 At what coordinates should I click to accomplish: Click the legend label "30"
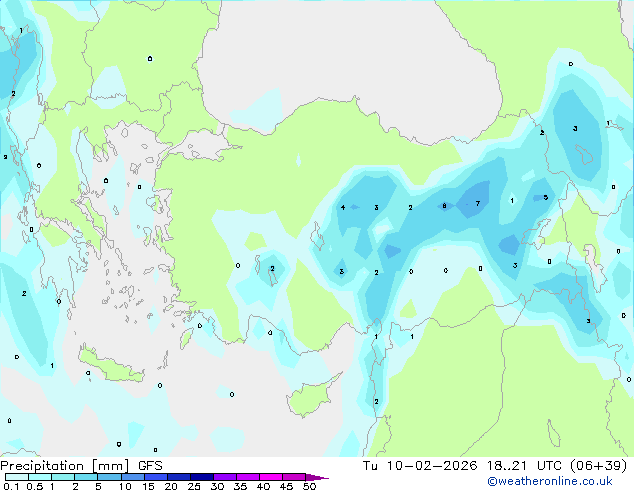pyautogui.click(x=217, y=486)
